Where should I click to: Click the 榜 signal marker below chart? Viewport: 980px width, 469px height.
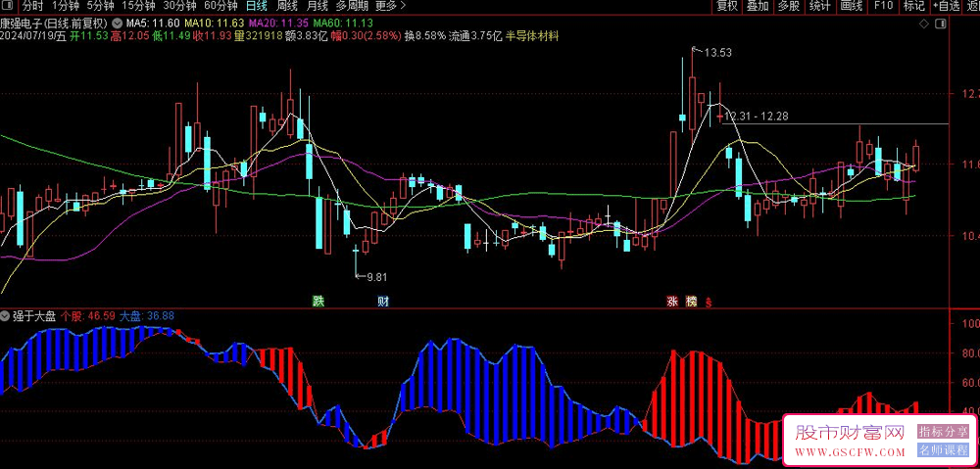click(691, 302)
